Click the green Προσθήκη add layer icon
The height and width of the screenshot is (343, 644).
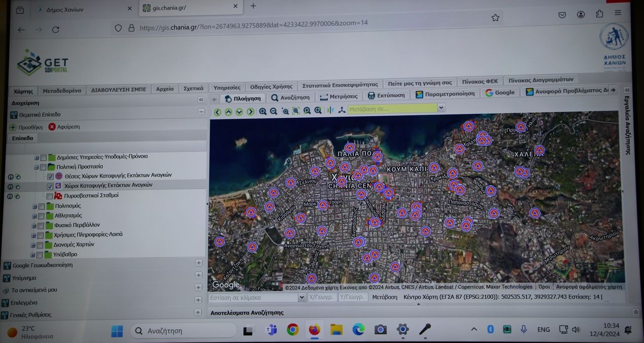click(13, 127)
